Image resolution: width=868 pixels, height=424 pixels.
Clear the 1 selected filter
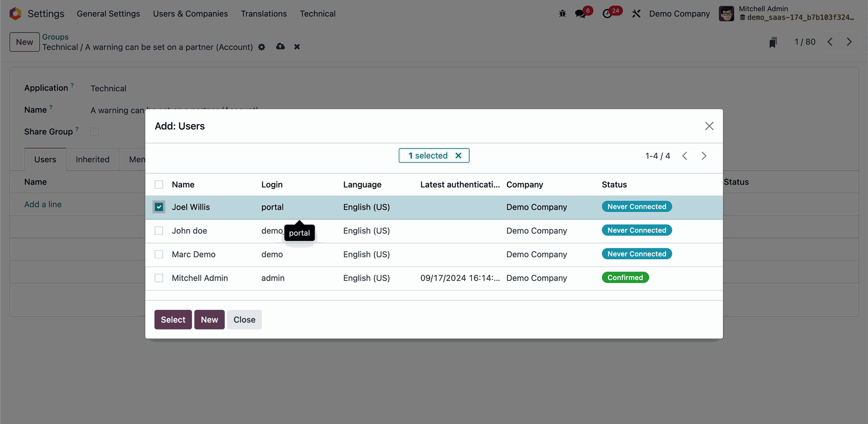[x=458, y=156]
